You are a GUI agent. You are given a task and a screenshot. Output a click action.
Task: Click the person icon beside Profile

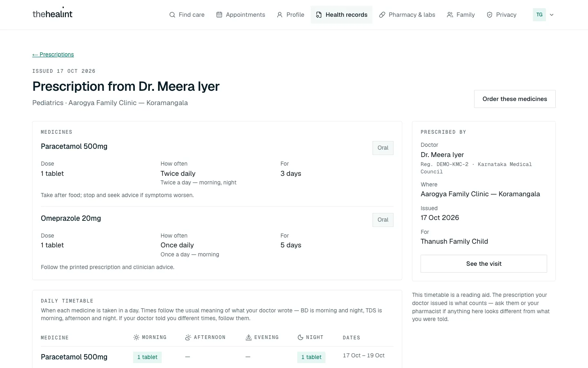point(280,15)
